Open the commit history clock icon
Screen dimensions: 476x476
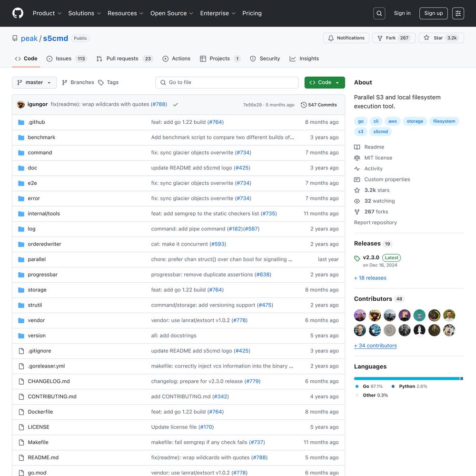(x=303, y=105)
